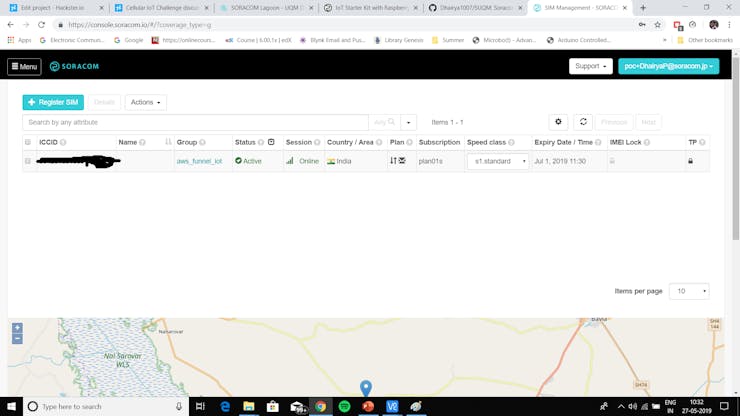The width and height of the screenshot is (740, 416).
Task: Click Register SIM button
Action: click(x=53, y=102)
